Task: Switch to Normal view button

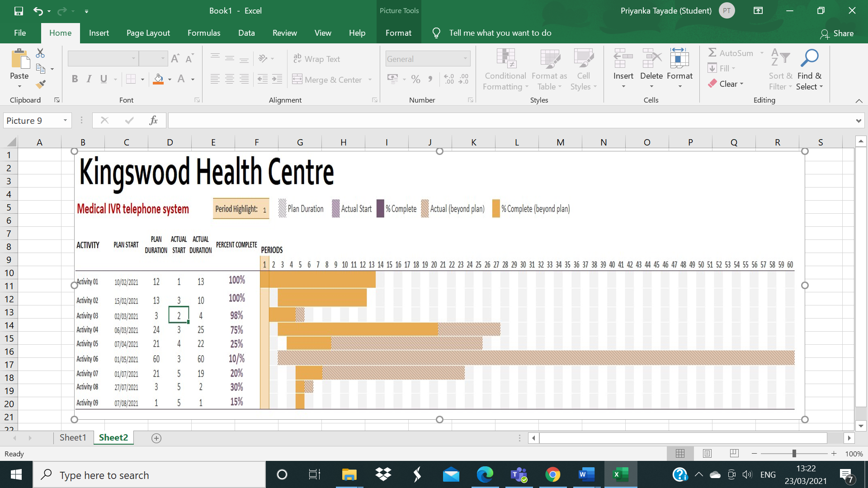Action: point(680,453)
